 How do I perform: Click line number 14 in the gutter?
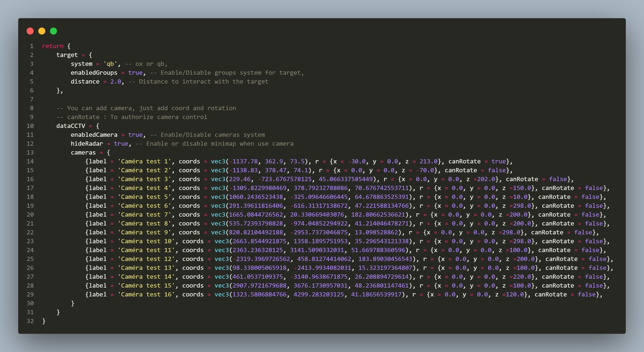point(30,162)
